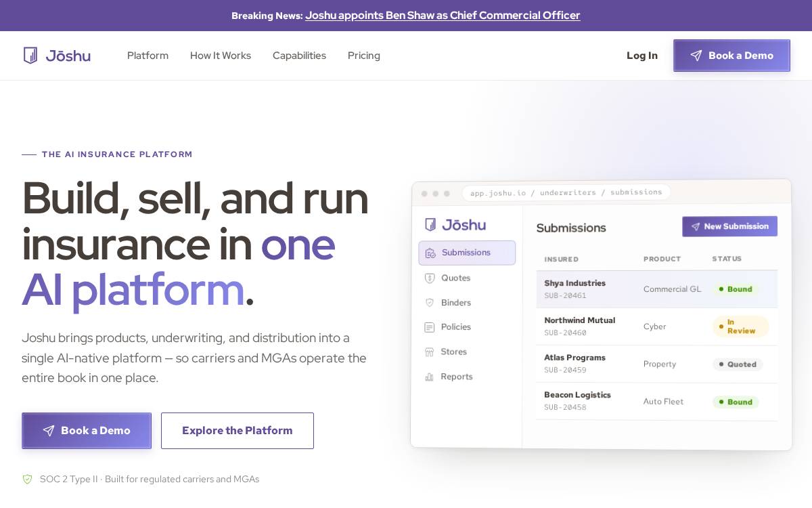Viewport: 812px width, 508px height.
Task: Click paper plane icon in header Book a Demo
Action: click(x=696, y=56)
